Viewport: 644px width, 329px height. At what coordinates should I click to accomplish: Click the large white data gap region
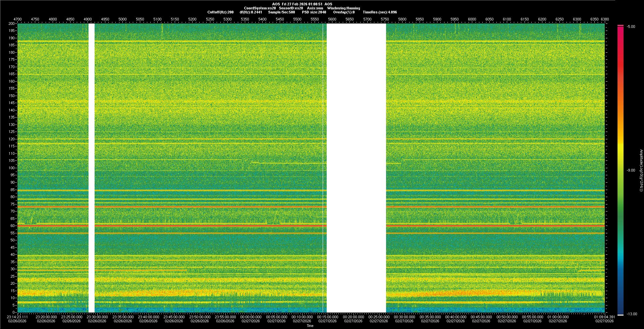click(356, 168)
